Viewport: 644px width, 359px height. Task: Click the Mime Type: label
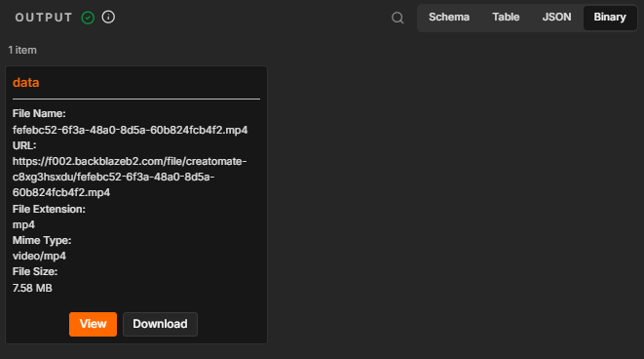coord(42,240)
